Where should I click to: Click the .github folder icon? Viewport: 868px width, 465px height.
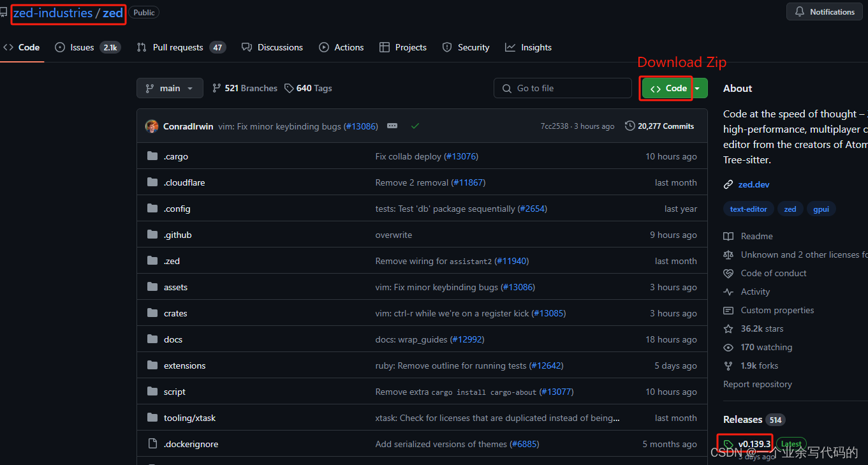tap(152, 235)
